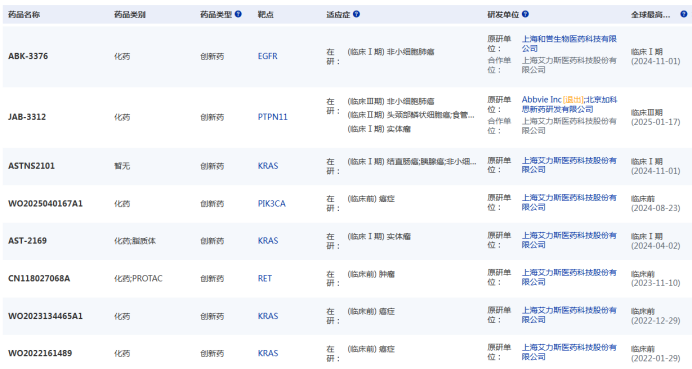Open the PTPN11 target link
Viewport: 692px width, 369px height.
(x=272, y=117)
